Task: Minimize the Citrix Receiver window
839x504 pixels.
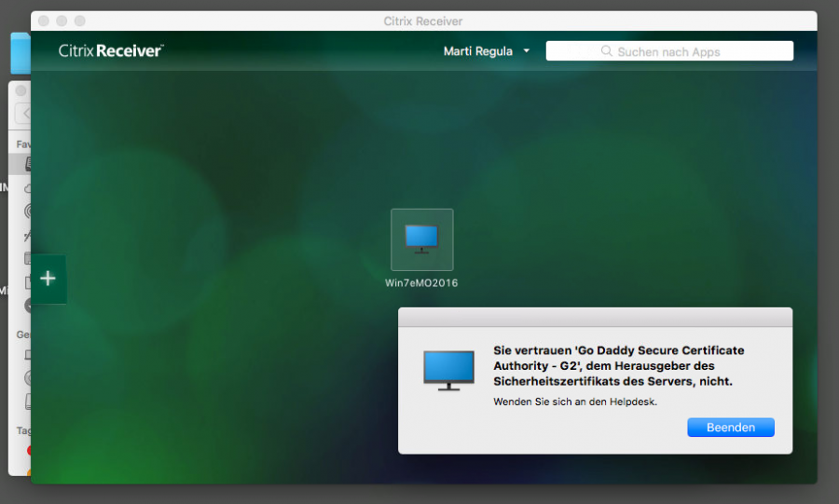Action: click(62, 20)
